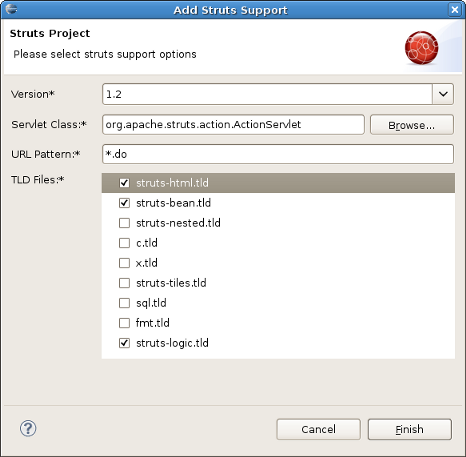Enable the struts-nested.tld checkbox

point(124,223)
